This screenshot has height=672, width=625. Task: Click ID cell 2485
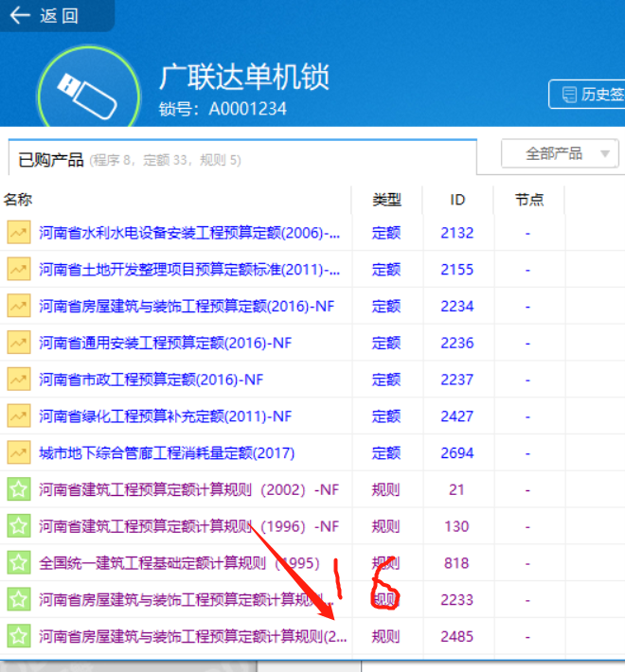(457, 636)
